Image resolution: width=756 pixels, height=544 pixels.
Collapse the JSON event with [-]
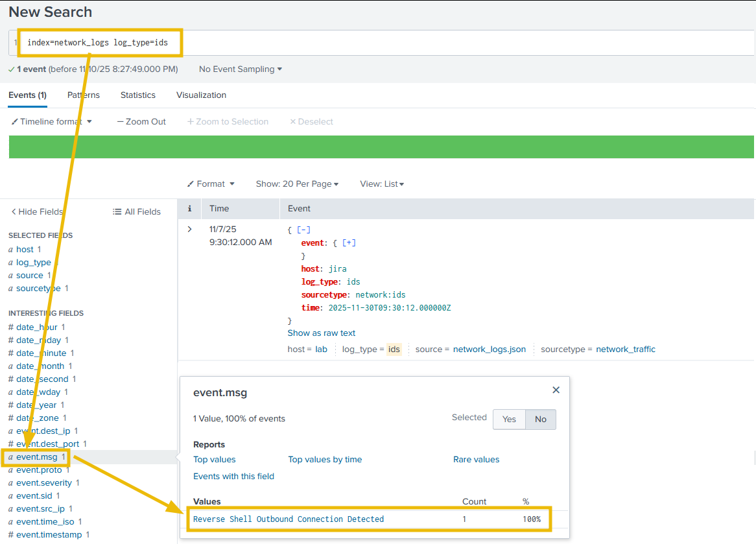point(303,230)
